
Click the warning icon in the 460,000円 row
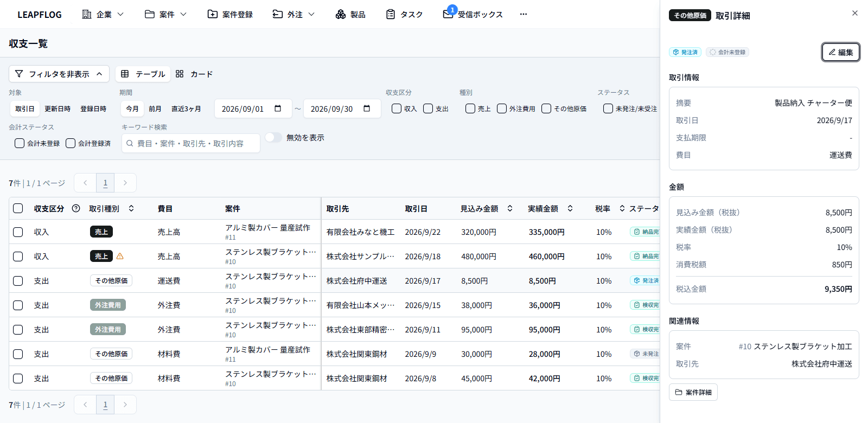(x=120, y=256)
